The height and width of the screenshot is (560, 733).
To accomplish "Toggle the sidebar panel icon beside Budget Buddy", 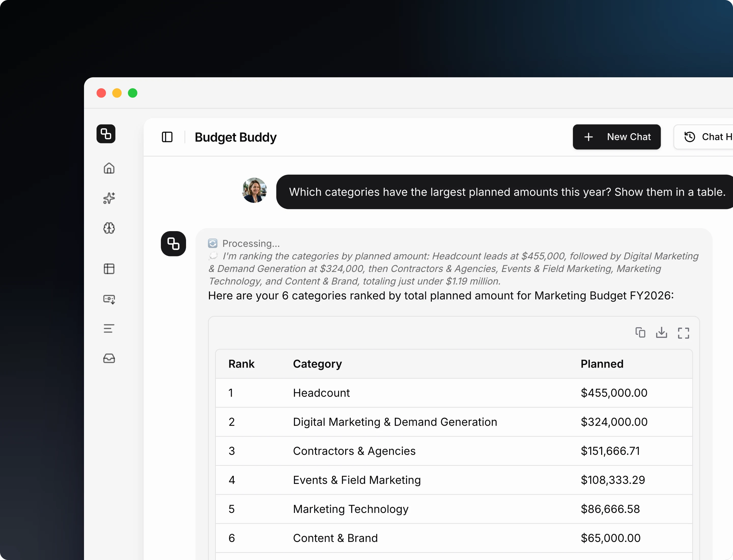I will 167,137.
